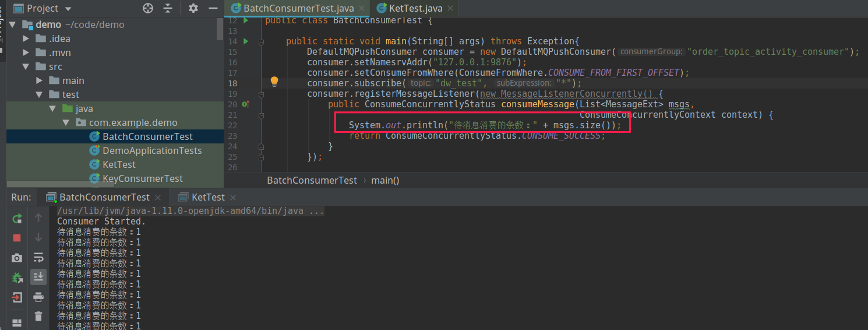This screenshot has height=330, width=868.
Task: Clear console output with the trash icon
Action: pos(38,317)
